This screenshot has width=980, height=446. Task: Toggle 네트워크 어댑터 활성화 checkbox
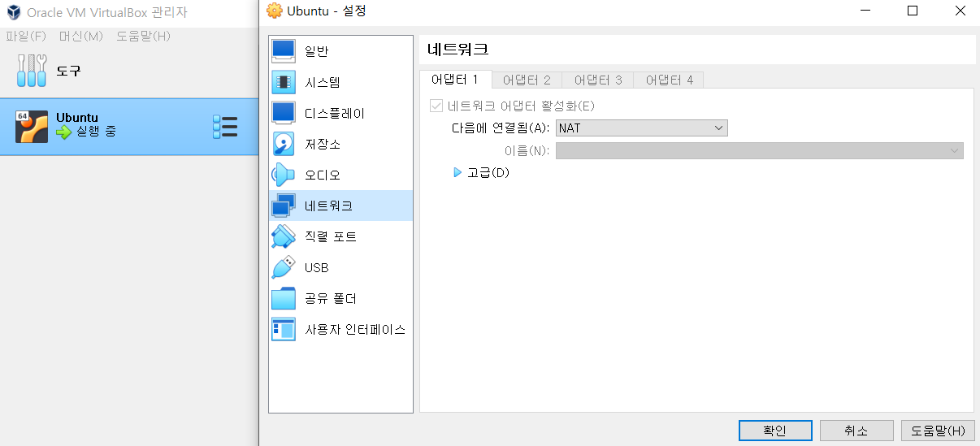436,106
